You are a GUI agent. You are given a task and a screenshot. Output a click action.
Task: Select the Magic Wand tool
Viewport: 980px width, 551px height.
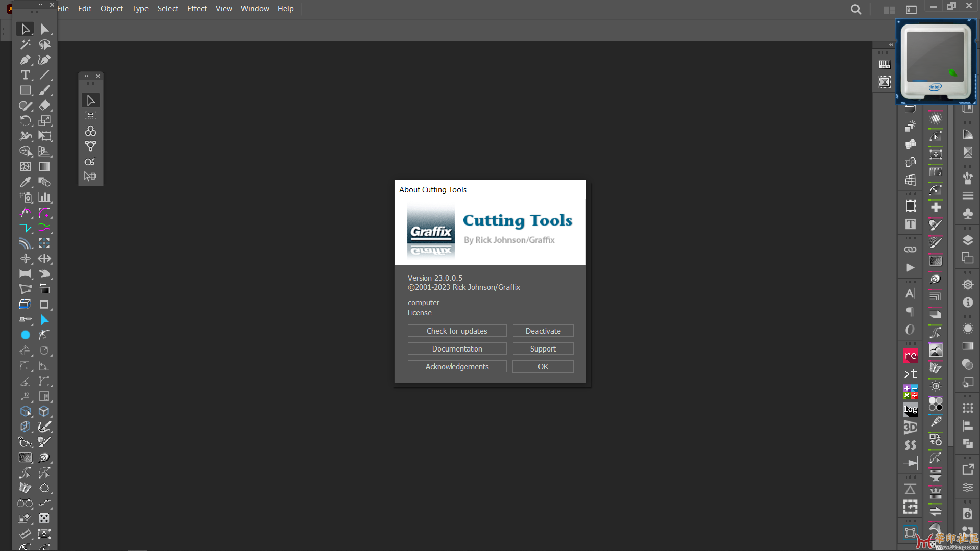(25, 44)
